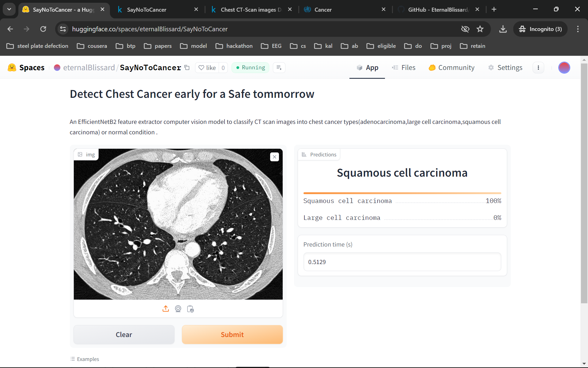Open the three-dot options menu
588x368 pixels.
[538, 67]
